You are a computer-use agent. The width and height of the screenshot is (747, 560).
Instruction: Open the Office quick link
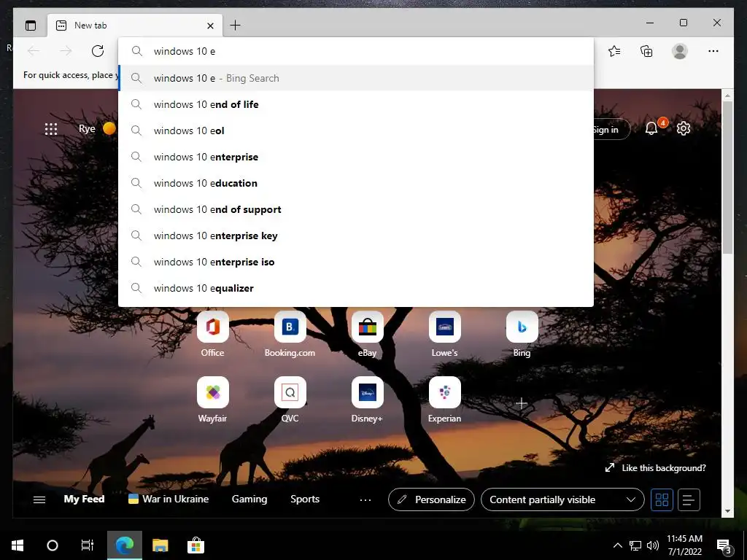tap(212, 334)
